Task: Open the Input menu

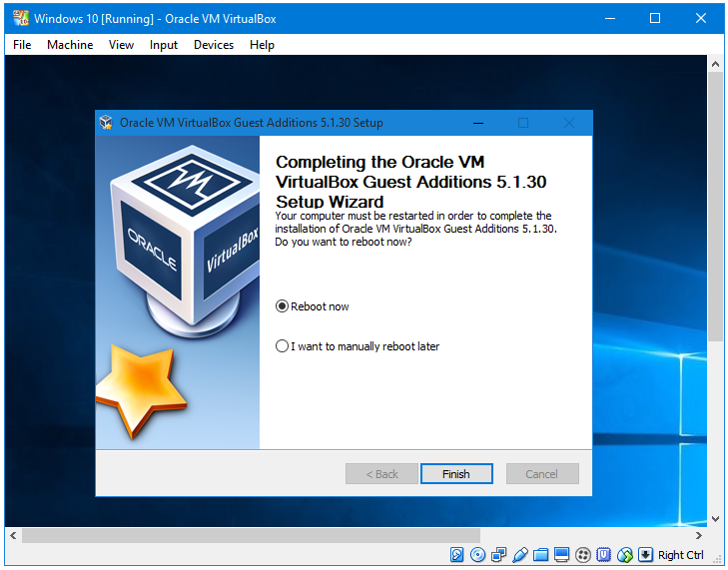Action: pyautogui.click(x=164, y=45)
